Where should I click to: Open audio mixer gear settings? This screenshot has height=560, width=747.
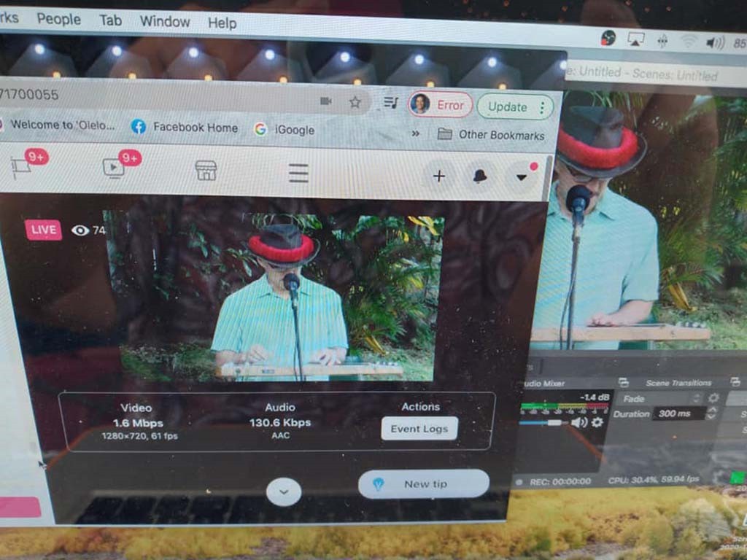(597, 422)
